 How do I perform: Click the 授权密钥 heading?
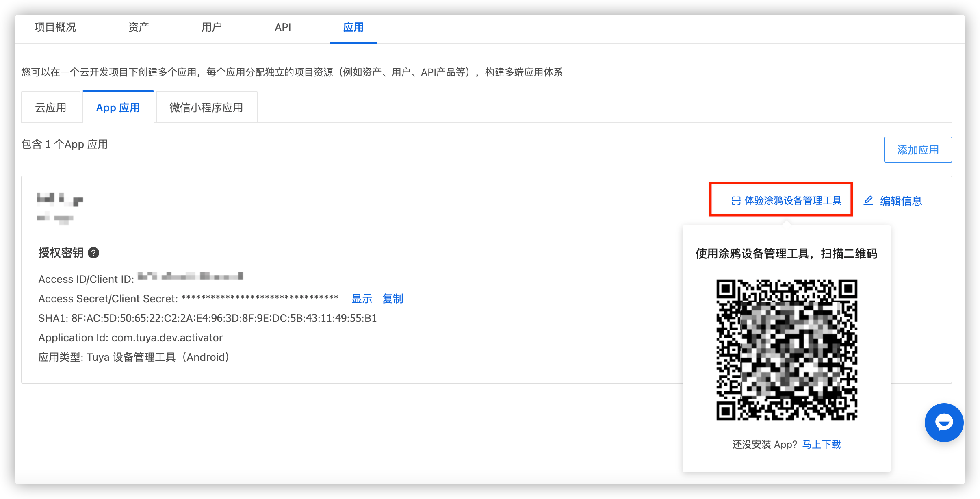(61, 253)
